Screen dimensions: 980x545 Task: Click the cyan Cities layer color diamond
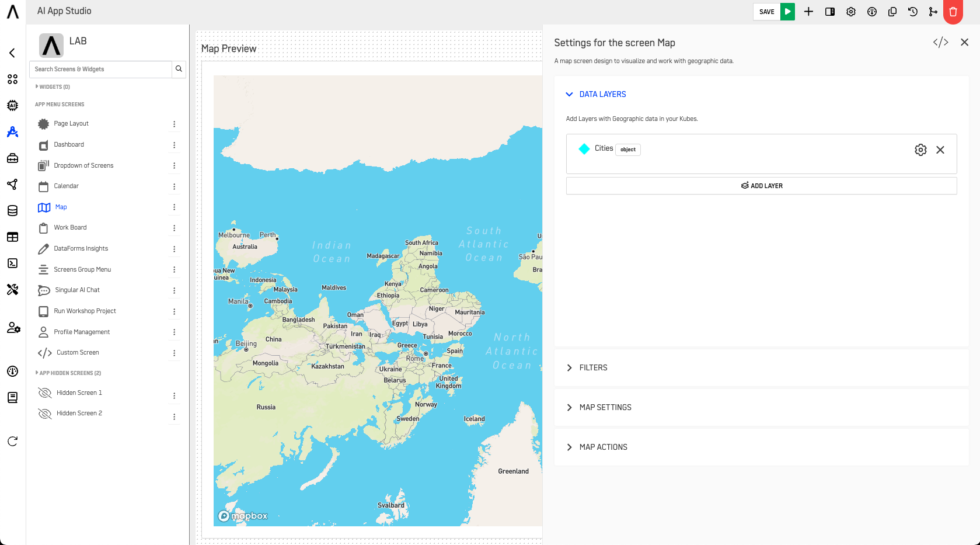584,149
